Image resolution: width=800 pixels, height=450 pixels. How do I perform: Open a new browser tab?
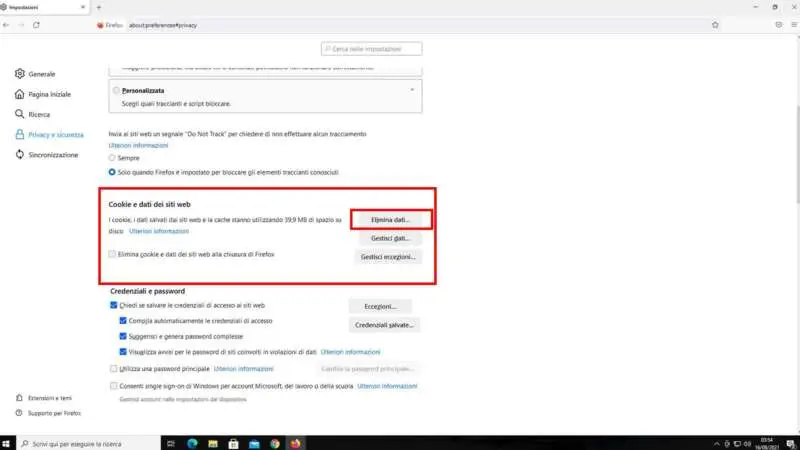pyautogui.click(x=99, y=7)
